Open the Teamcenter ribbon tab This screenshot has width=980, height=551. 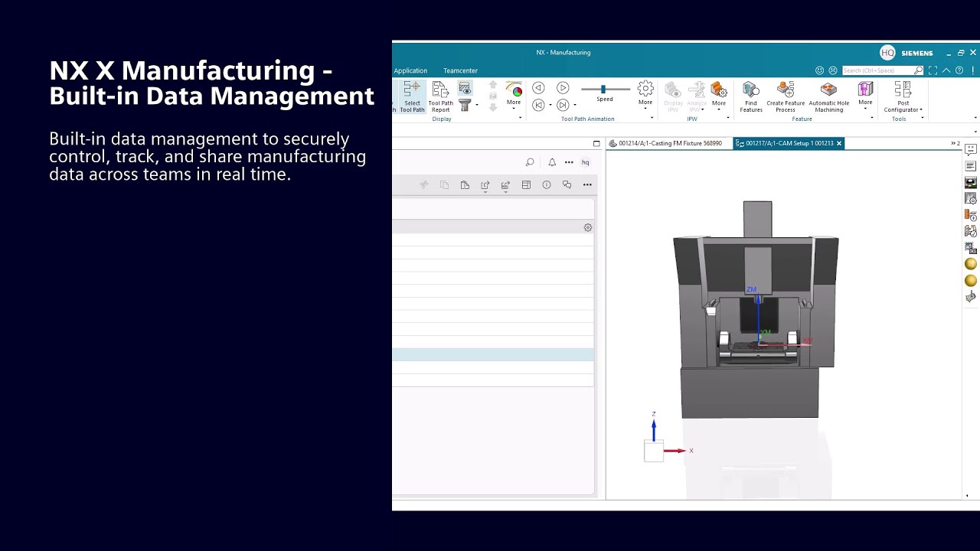[460, 70]
